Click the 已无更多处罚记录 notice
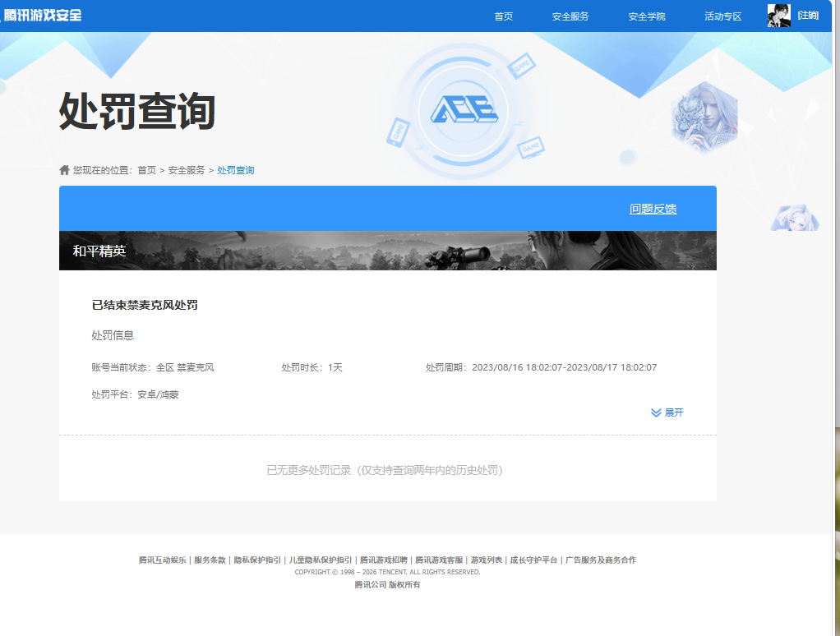 385,470
